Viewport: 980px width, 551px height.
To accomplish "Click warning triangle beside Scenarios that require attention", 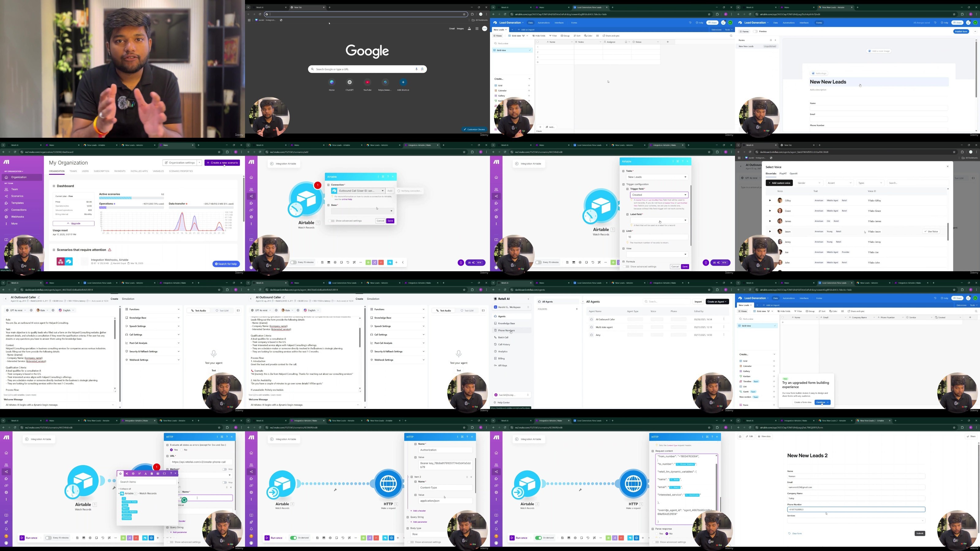I will (110, 250).
